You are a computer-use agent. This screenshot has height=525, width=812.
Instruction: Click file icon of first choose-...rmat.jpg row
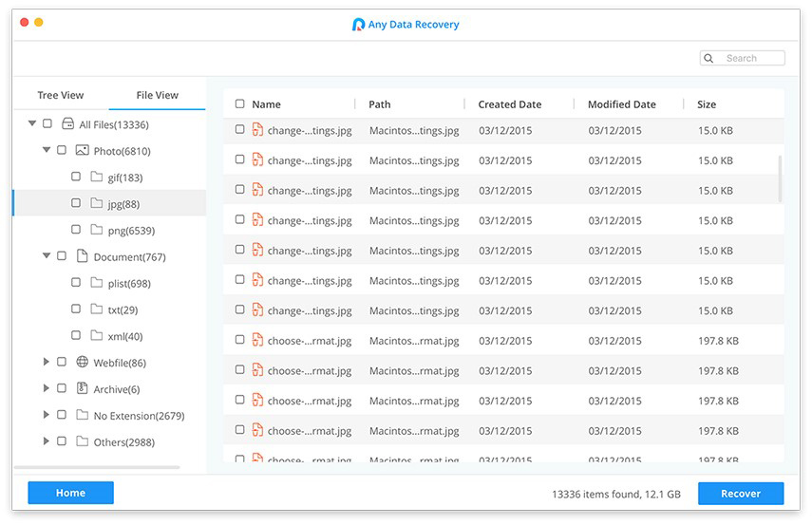coord(257,340)
